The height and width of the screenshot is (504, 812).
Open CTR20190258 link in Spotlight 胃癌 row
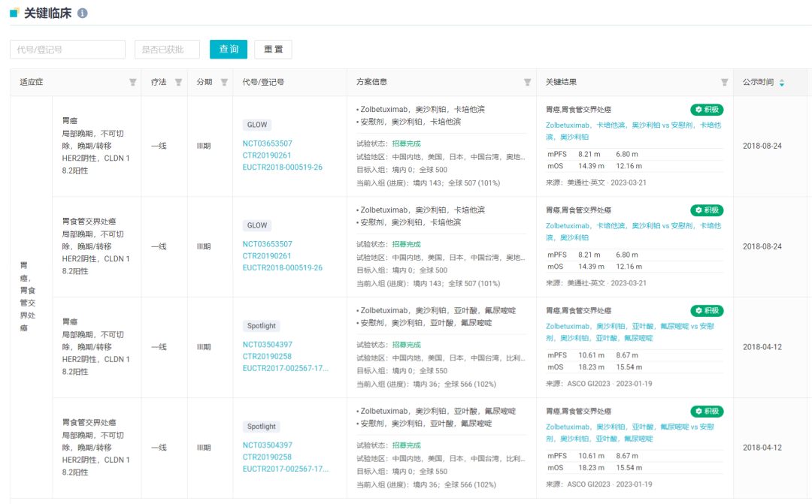point(267,356)
